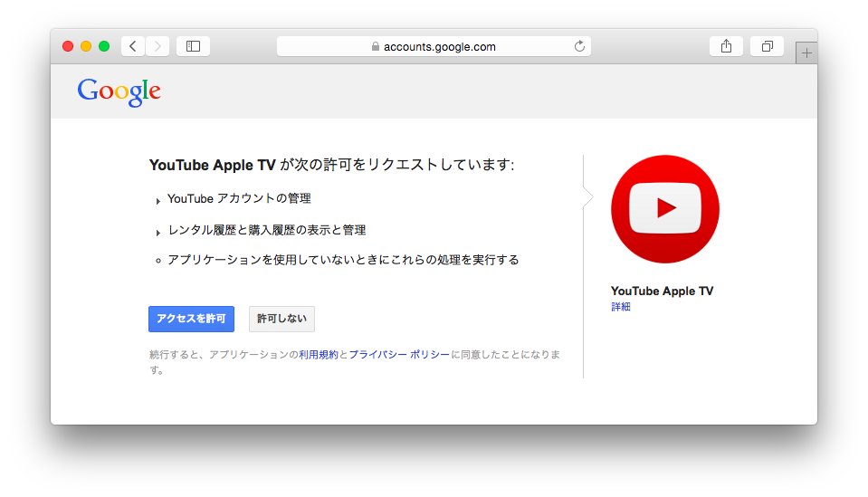Click 許可しない button
Image resolution: width=868 pixels, height=497 pixels.
(281, 319)
